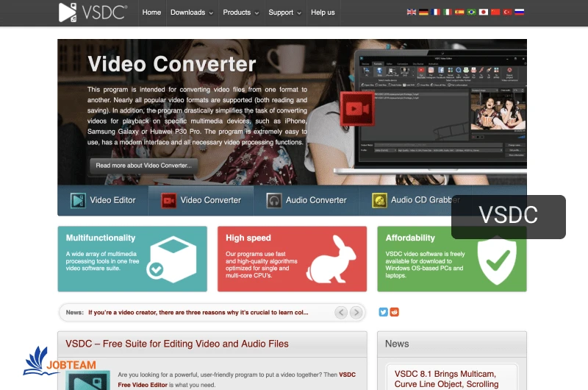
Task: Click the High speed card
Action: tap(292, 258)
